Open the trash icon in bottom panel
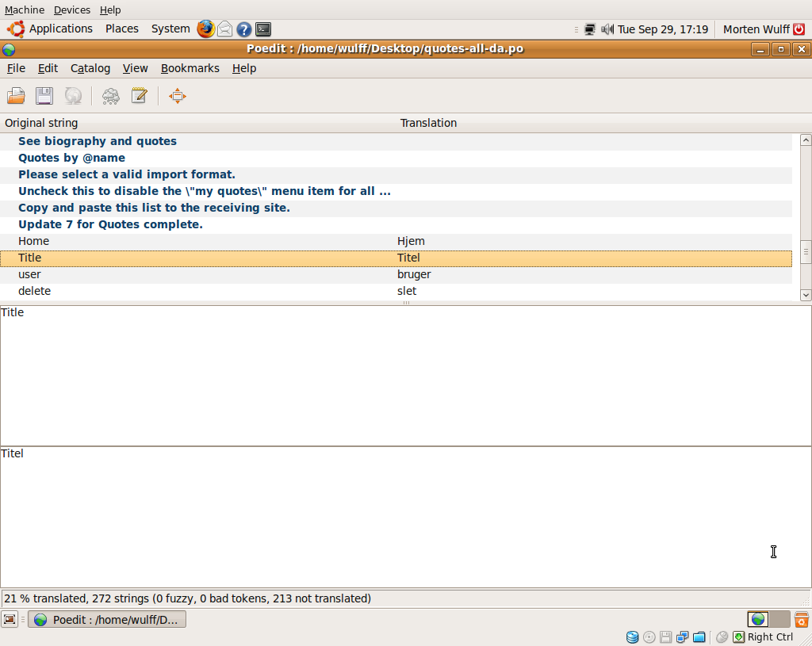Screen dimensions: 812x646 point(802,619)
